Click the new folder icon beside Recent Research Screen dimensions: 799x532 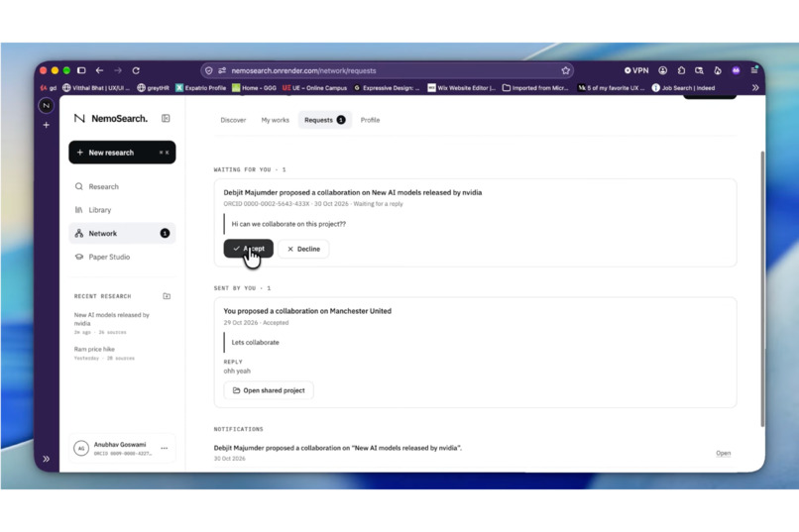click(167, 296)
